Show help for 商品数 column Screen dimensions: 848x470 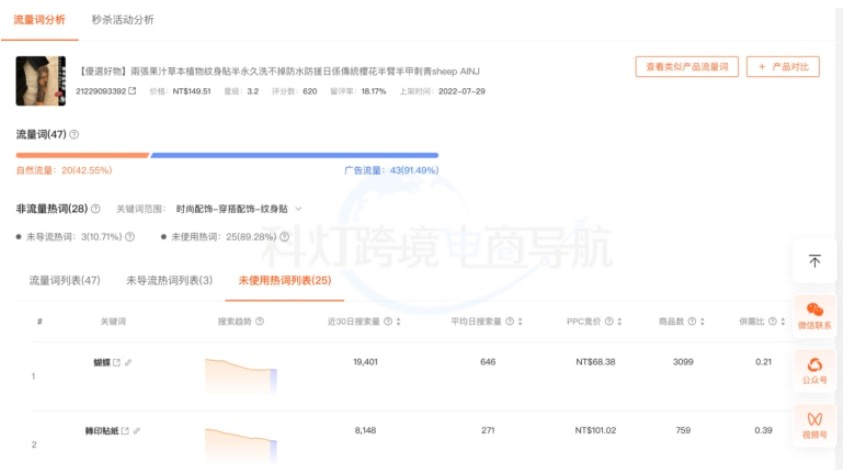(x=692, y=321)
